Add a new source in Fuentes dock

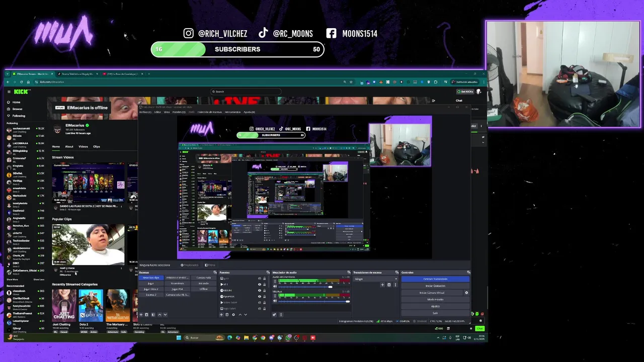click(221, 315)
